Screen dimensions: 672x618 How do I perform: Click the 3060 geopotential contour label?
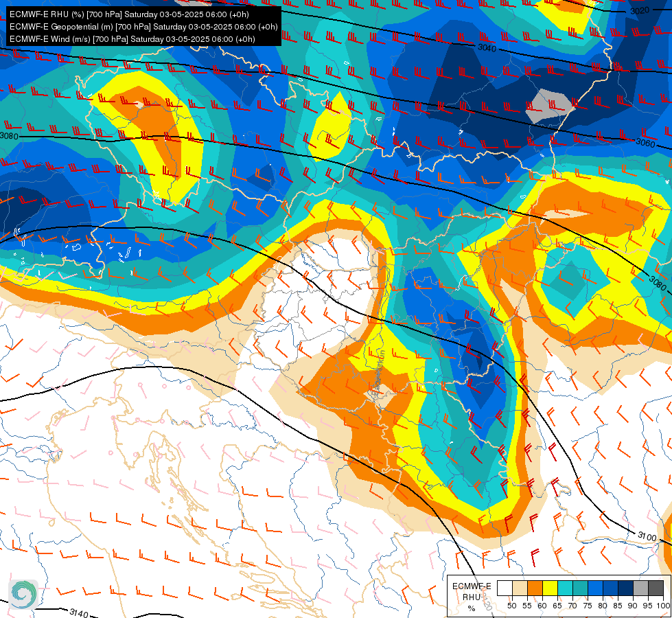point(645,142)
